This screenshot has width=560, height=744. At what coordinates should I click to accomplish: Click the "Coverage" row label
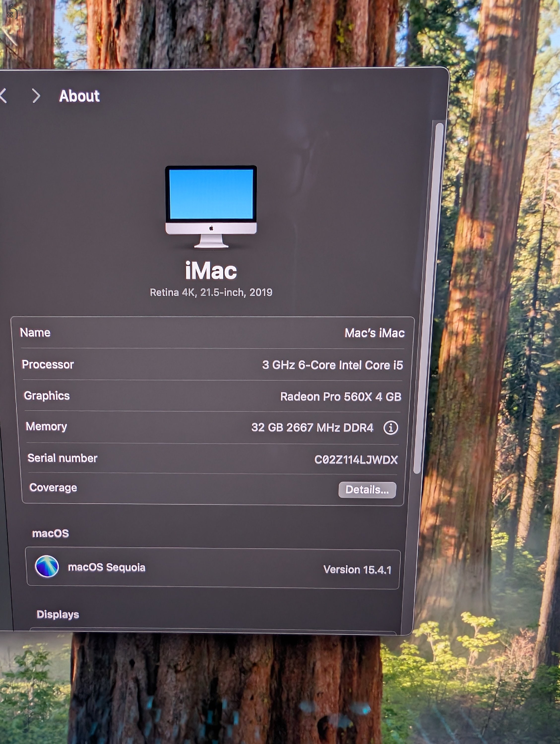coord(53,488)
